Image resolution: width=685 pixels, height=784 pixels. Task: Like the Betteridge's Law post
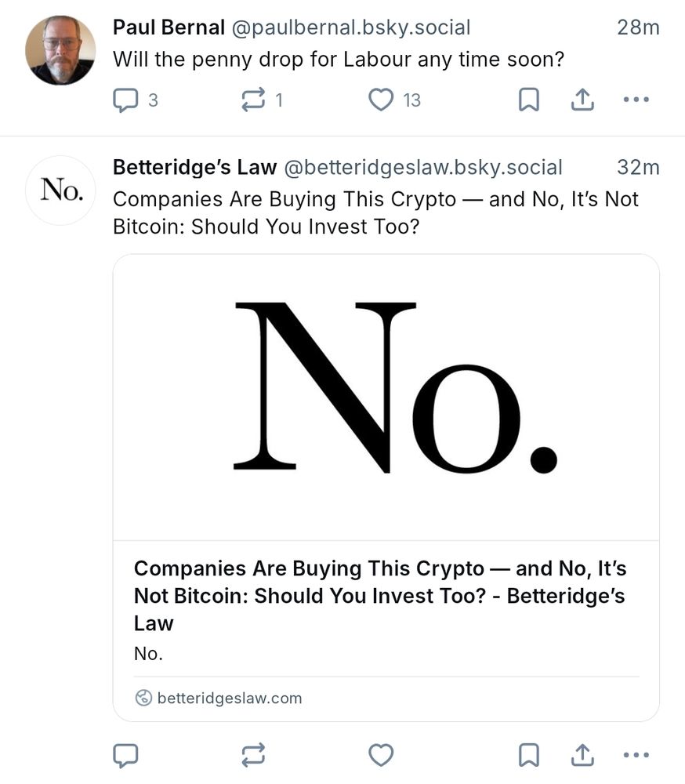tap(381, 755)
